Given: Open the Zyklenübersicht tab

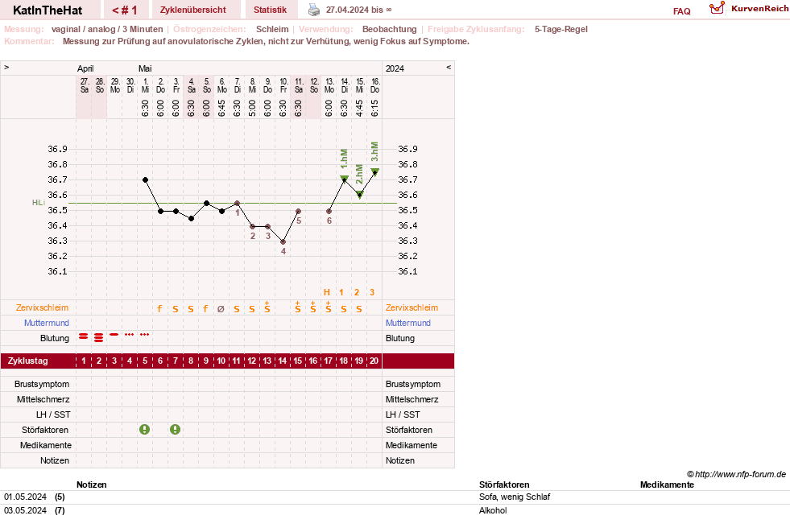Looking at the screenshot, I should pos(193,10).
